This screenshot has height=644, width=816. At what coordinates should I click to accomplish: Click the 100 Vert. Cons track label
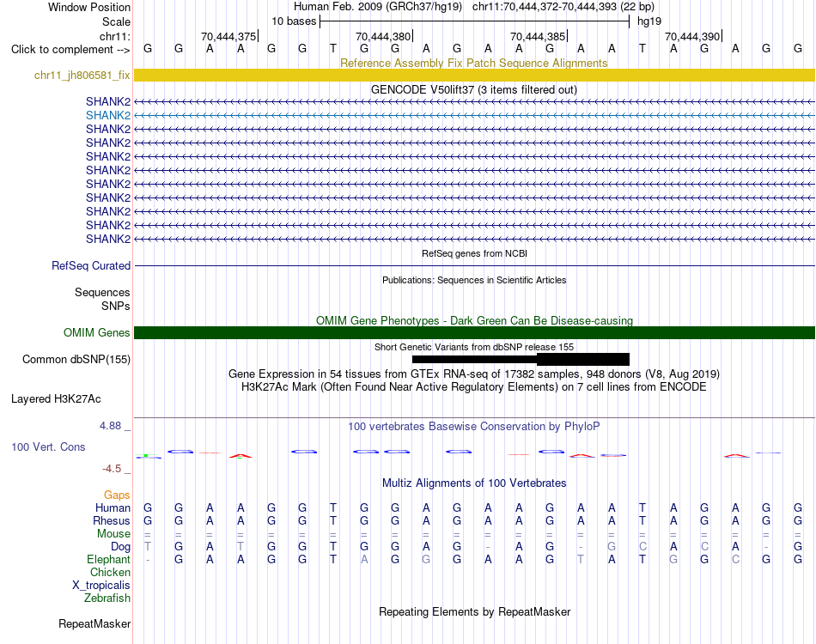(48, 447)
